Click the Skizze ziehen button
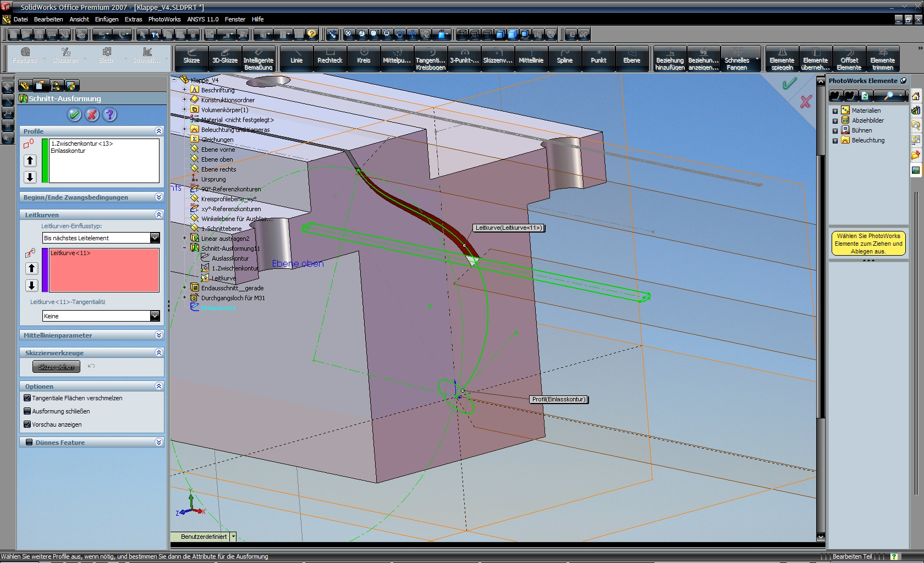This screenshot has height=563, width=924. coord(56,367)
